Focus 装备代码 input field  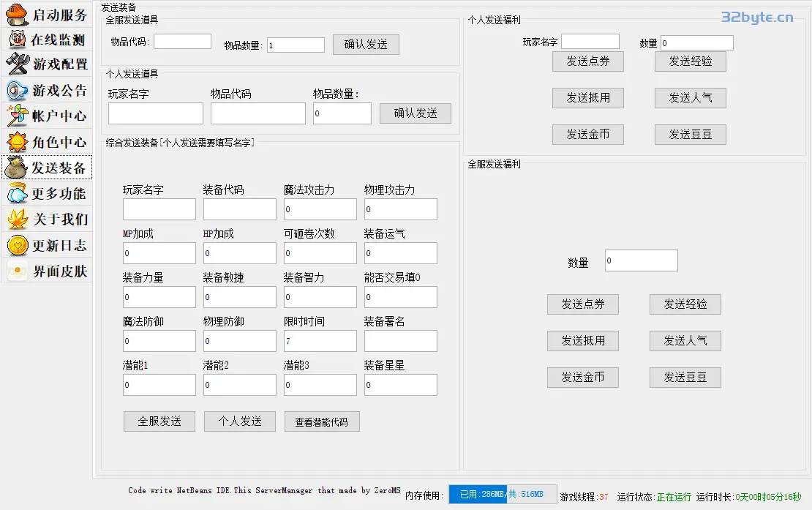(x=240, y=209)
